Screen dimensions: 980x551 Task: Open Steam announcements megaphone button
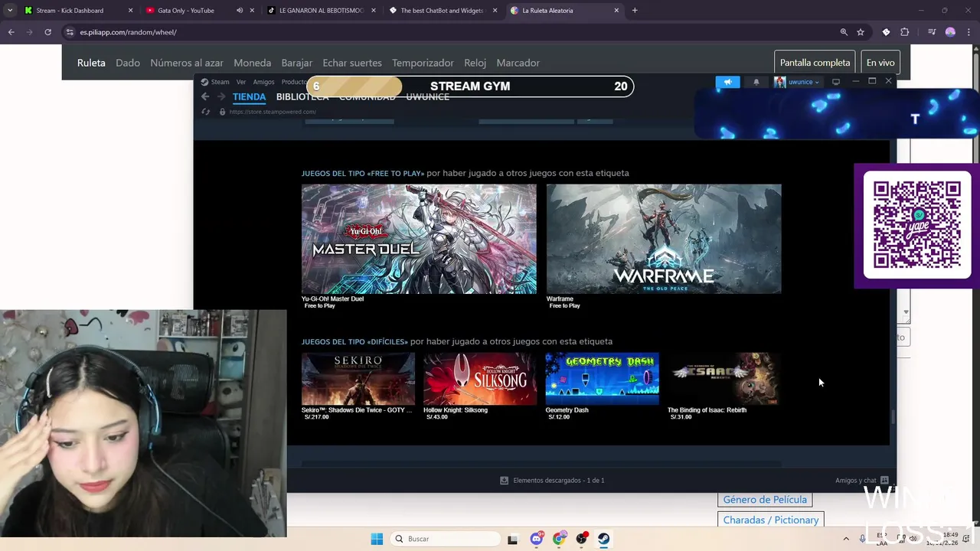tap(727, 82)
